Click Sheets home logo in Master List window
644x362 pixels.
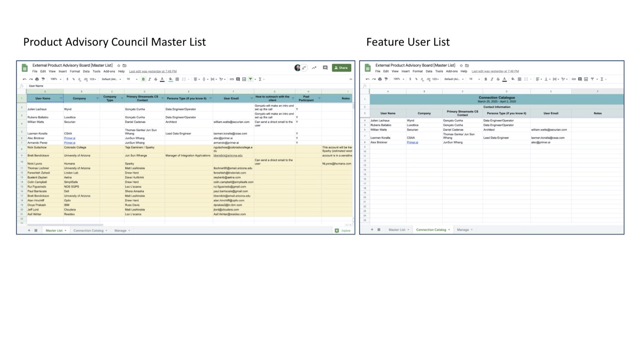(x=24, y=68)
